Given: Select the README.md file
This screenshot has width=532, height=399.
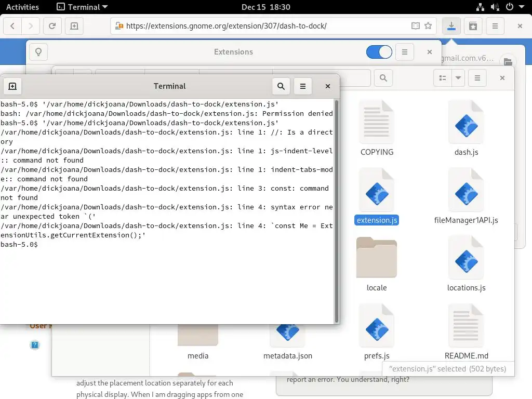Looking at the screenshot, I should (466, 332).
